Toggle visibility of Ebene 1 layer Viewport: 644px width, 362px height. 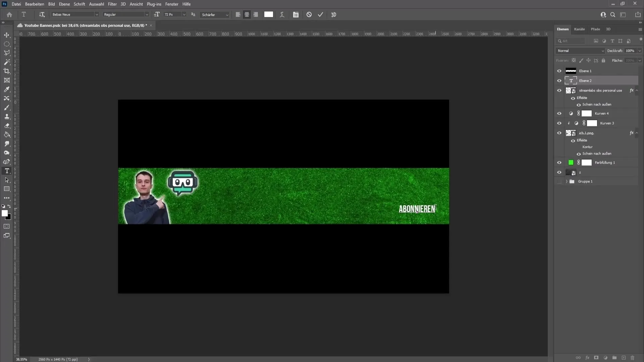[559, 71]
